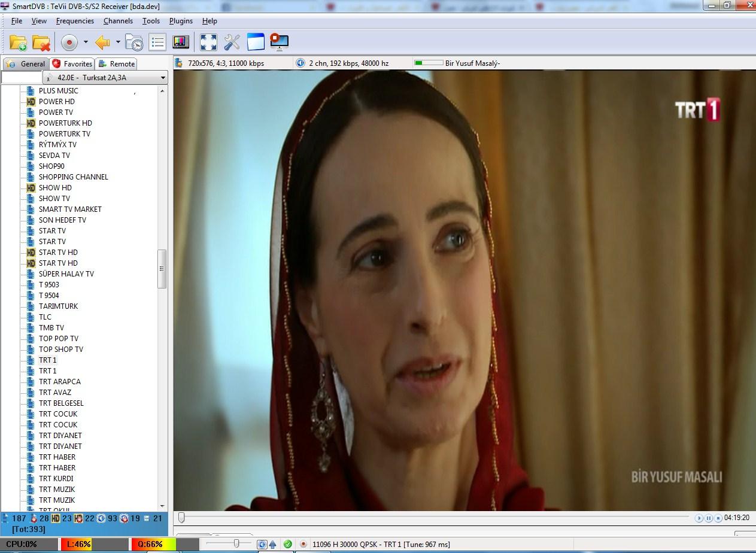Click the blue clock icon in status bar
Screen dimensions: 756x553
(x=262, y=544)
